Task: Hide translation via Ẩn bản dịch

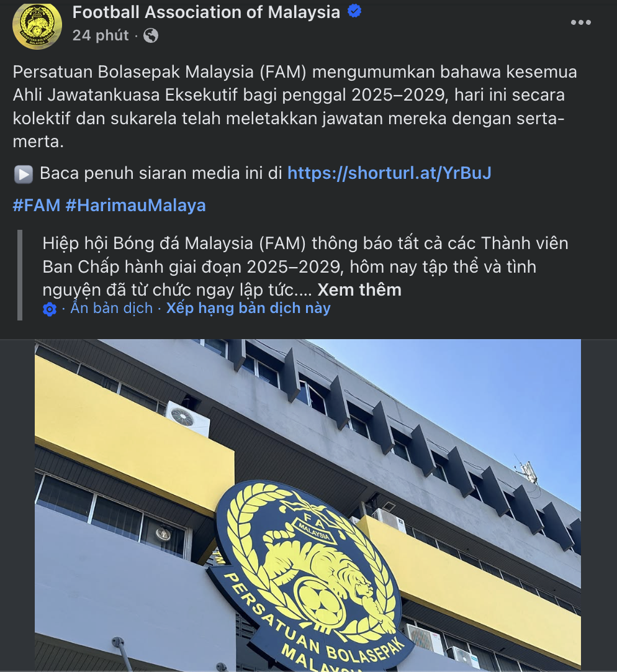Action: click(x=111, y=308)
